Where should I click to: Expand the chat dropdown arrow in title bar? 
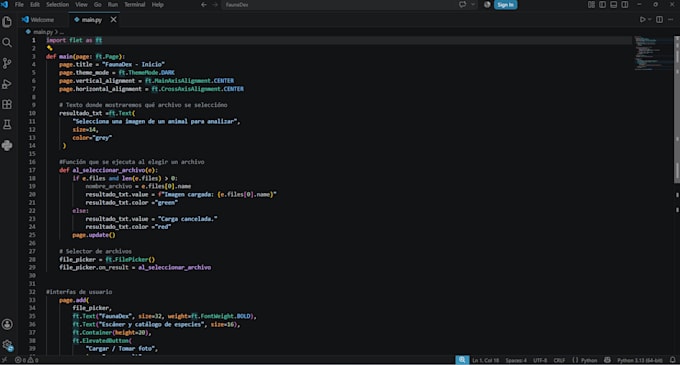pos(473,5)
